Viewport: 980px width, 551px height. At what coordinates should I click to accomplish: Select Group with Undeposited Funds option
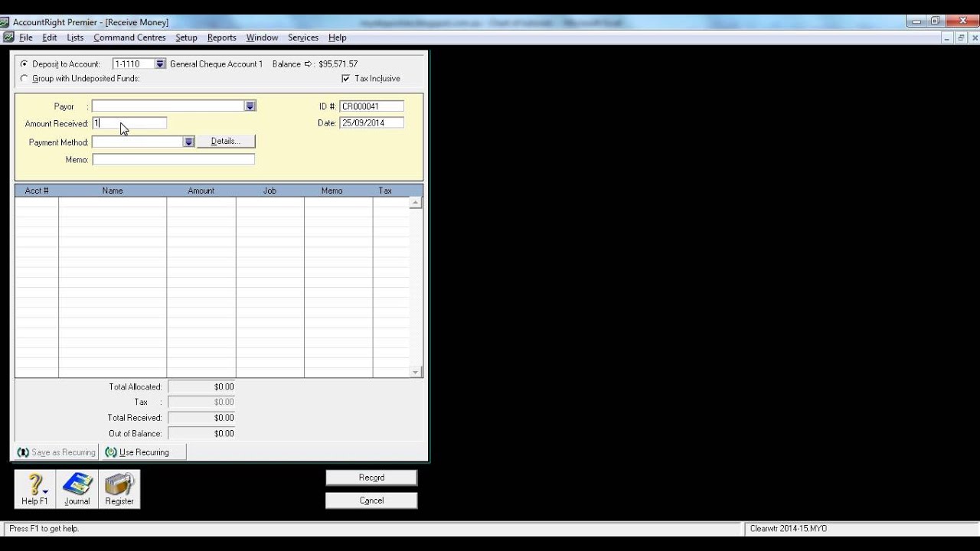[24, 79]
